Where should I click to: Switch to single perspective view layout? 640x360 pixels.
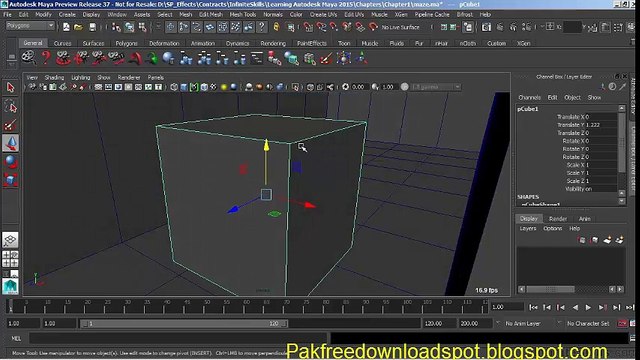pyautogui.click(x=10, y=240)
